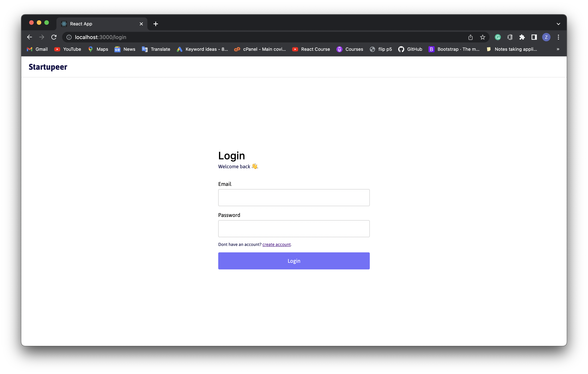Show hidden bookmarks overflow chevron
Screen dimensions: 588x374
pyautogui.click(x=558, y=49)
